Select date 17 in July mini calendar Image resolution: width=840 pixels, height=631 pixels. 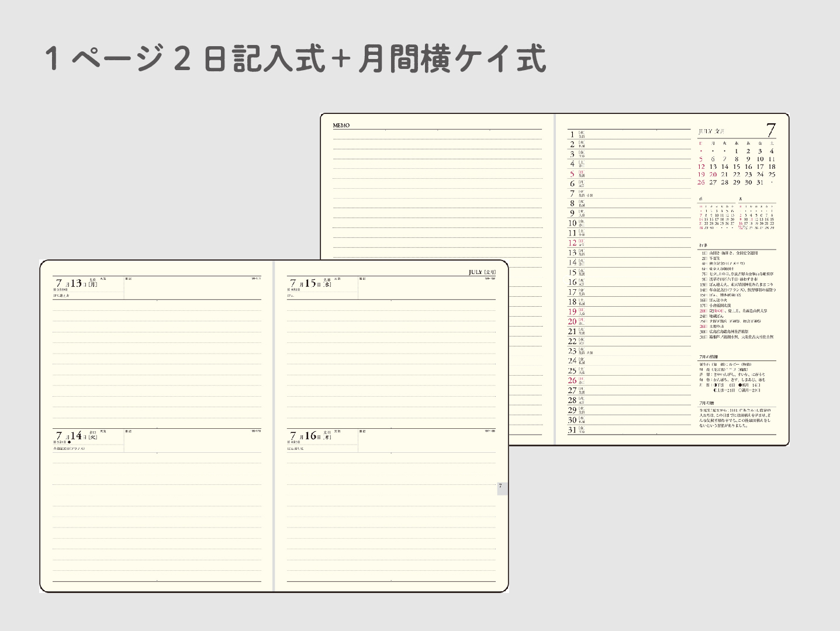point(760,167)
